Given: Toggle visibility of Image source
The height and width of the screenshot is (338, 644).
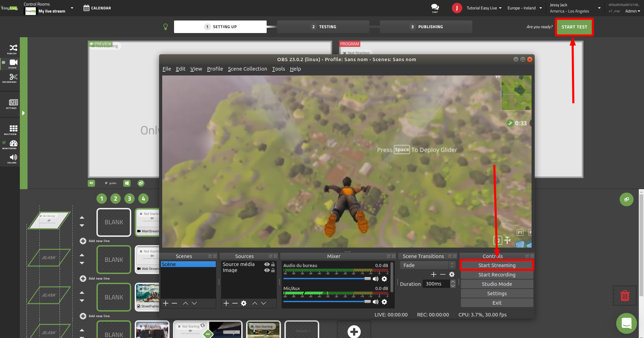Looking at the screenshot, I should point(267,270).
